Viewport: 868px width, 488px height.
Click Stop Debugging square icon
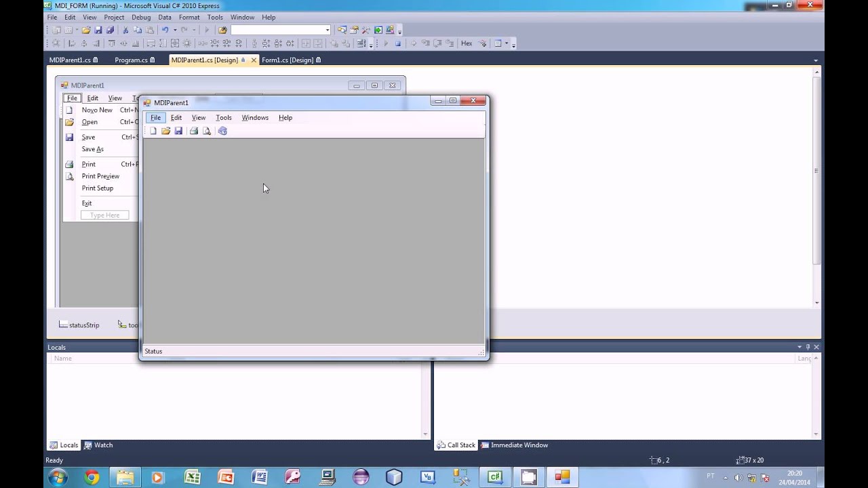click(x=398, y=43)
